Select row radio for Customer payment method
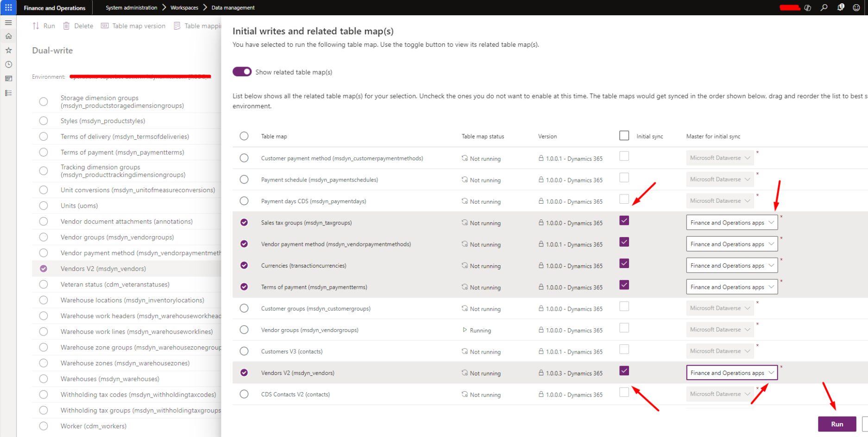Screen dimensions: 868x437 pos(244,158)
